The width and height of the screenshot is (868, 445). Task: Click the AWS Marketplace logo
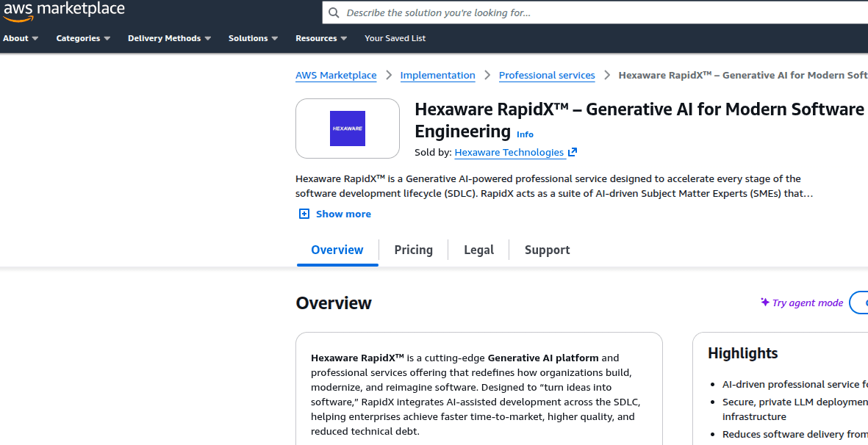pyautogui.click(x=64, y=10)
